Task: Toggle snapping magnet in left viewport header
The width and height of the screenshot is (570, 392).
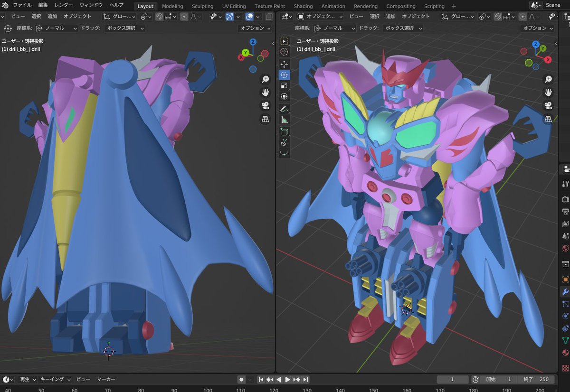Action: point(160,17)
